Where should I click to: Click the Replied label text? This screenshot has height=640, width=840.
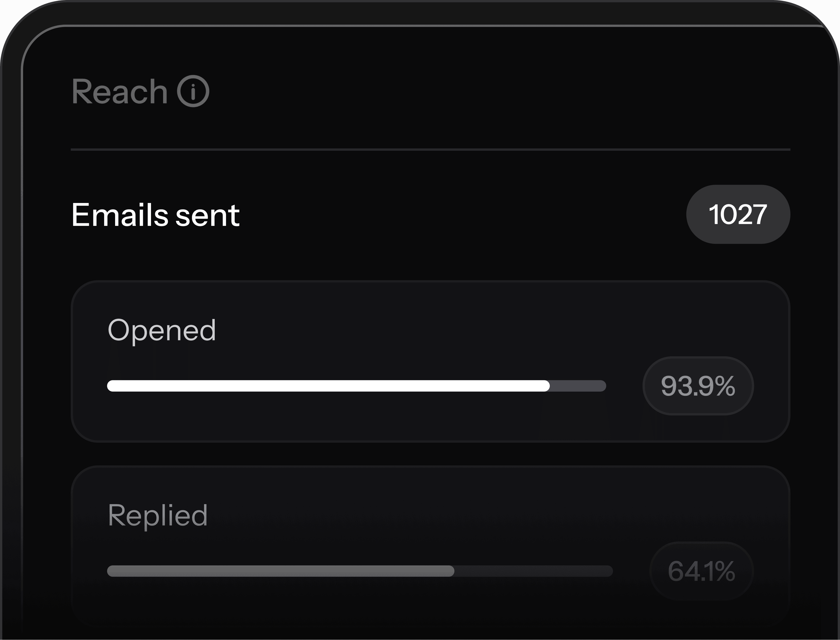pos(158,515)
